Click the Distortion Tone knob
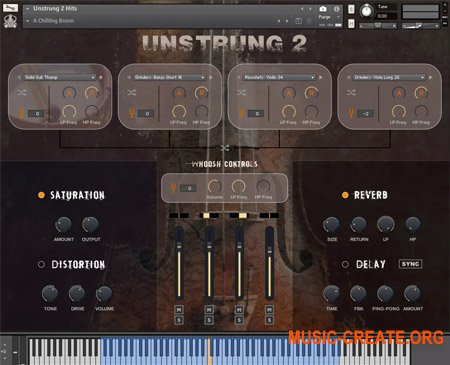The width and height of the screenshot is (450, 365). pyautogui.click(x=50, y=293)
